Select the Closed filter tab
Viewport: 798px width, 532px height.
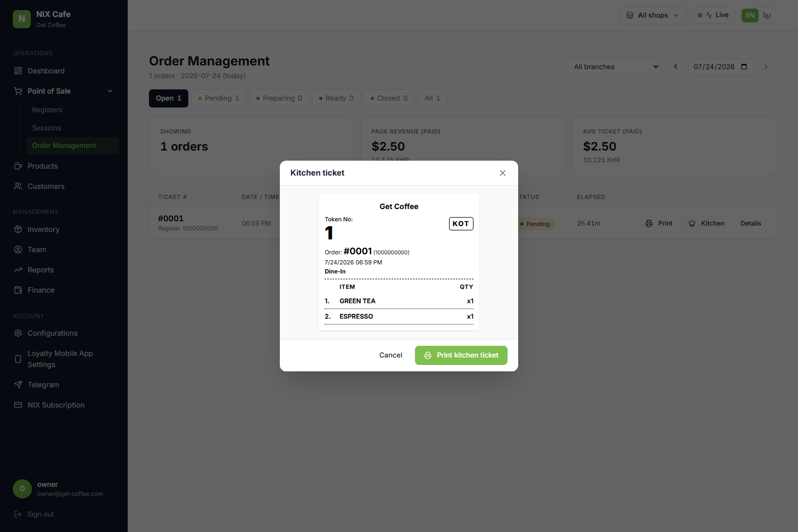click(389, 98)
